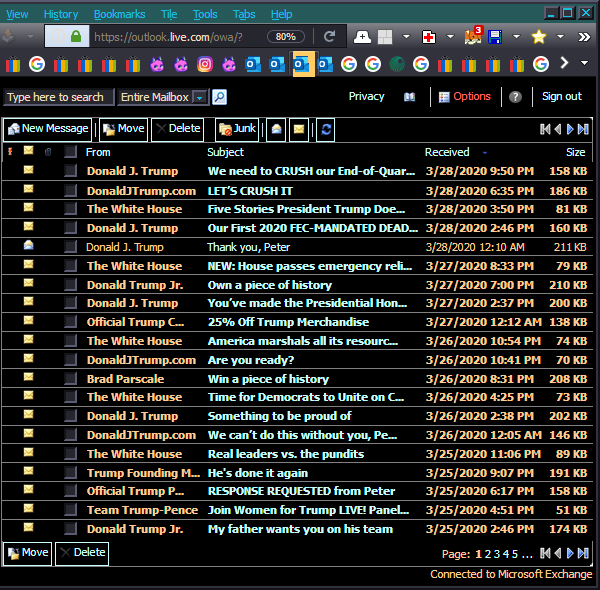Show more bookmarks with right chevron
Image resolution: width=600 pixels, height=590 pixels.
(564, 63)
